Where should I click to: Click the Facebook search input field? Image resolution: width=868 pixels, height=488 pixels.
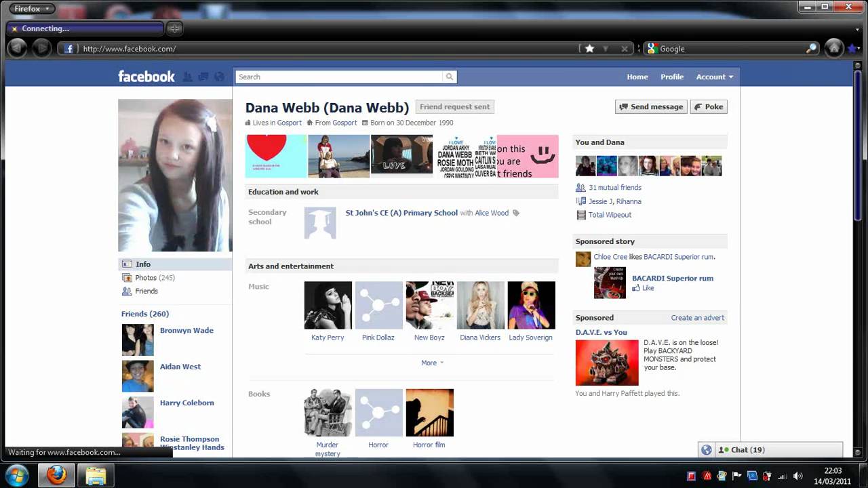(x=339, y=77)
